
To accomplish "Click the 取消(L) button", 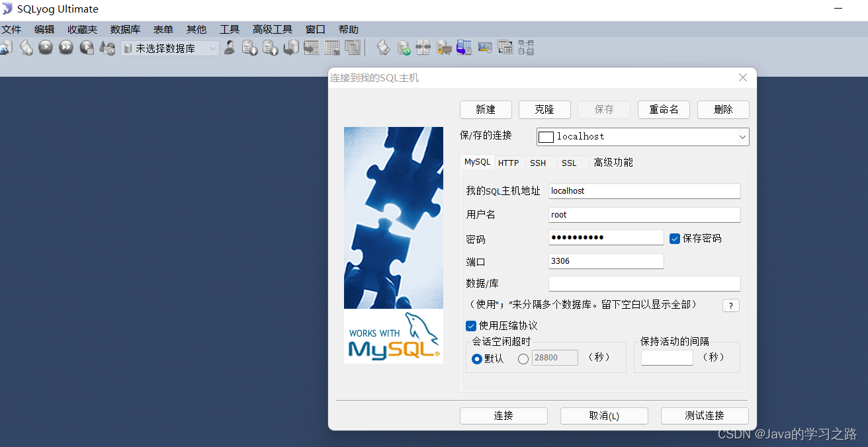I will 604,416.
